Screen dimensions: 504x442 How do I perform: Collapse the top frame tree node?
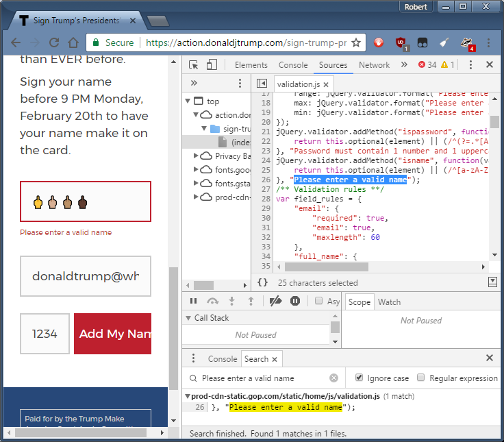tap(188, 101)
